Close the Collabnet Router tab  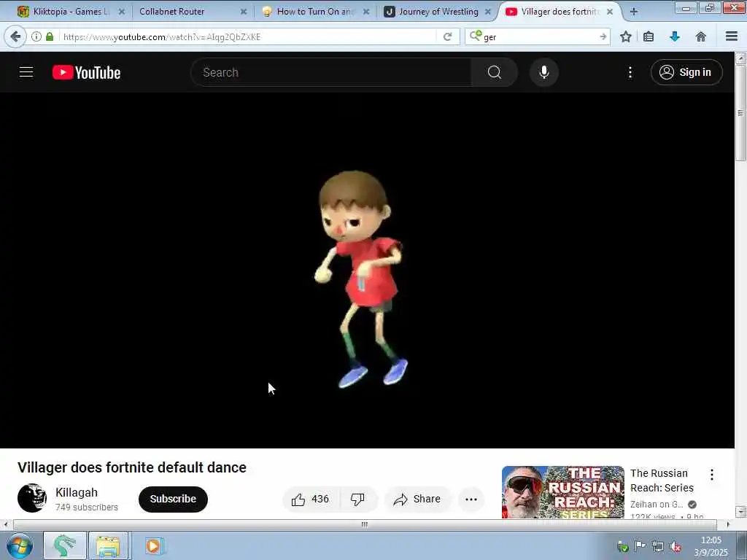[x=244, y=12]
